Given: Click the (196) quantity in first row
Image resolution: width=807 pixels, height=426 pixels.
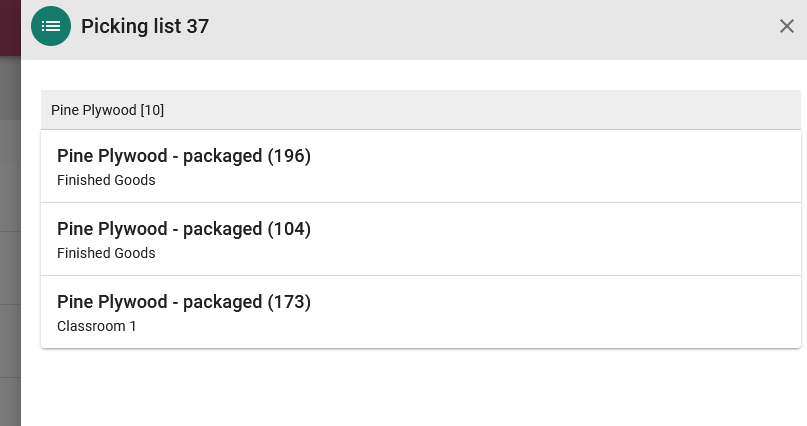Looking at the screenshot, I should coord(289,156).
